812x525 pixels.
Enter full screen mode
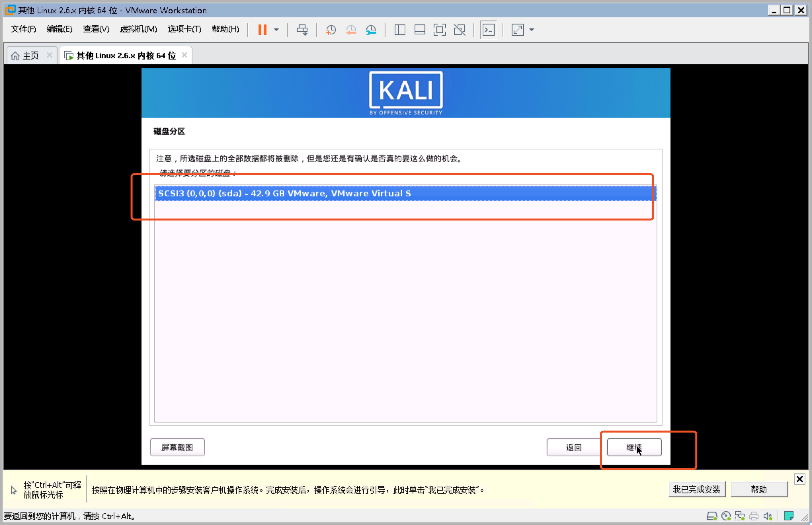(x=439, y=30)
